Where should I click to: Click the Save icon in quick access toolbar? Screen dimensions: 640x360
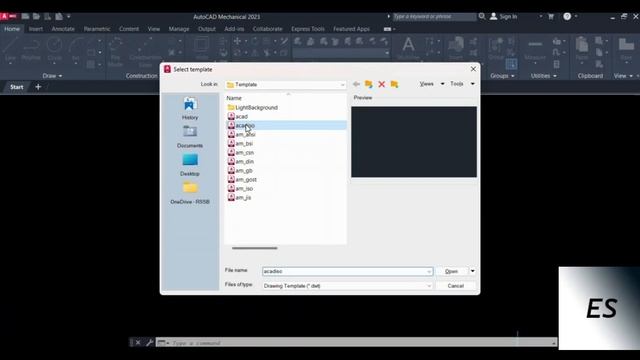(48, 16)
